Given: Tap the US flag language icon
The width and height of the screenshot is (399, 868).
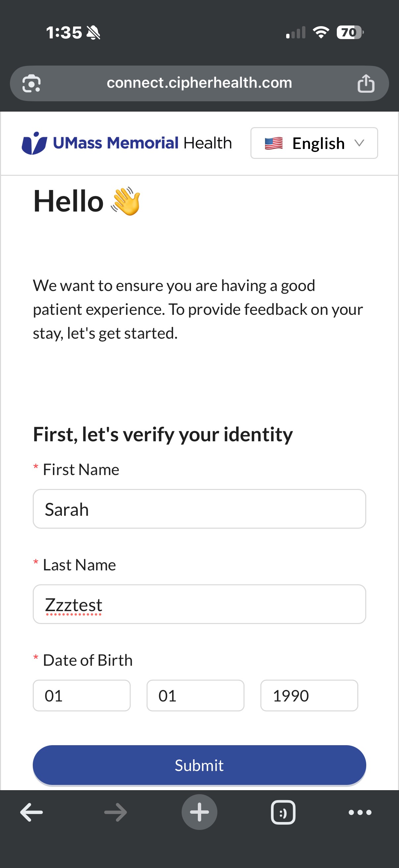Looking at the screenshot, I should click(x=273, y=143).
